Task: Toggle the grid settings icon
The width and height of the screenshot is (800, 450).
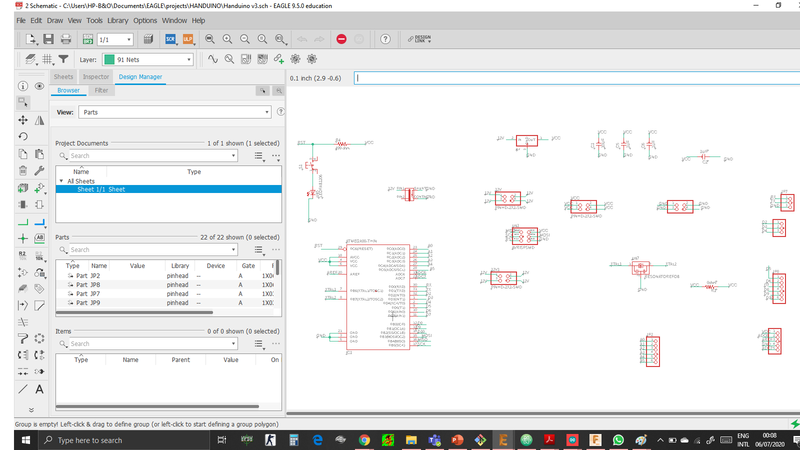Action: 48,59
